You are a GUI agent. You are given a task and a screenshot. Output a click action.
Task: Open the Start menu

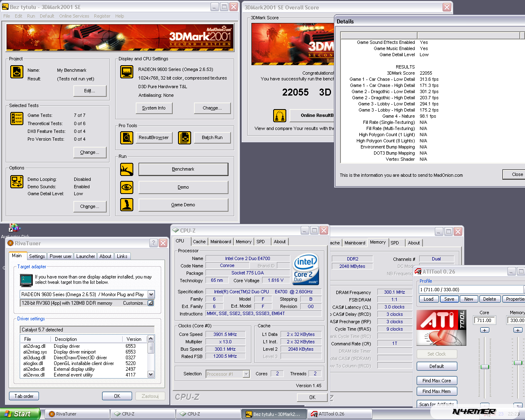click(20, 414)
